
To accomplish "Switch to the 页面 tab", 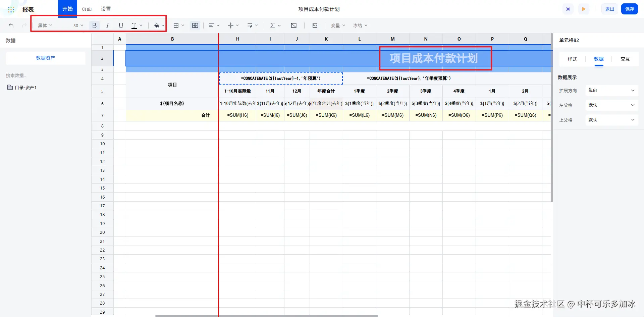I will point(87,9).
